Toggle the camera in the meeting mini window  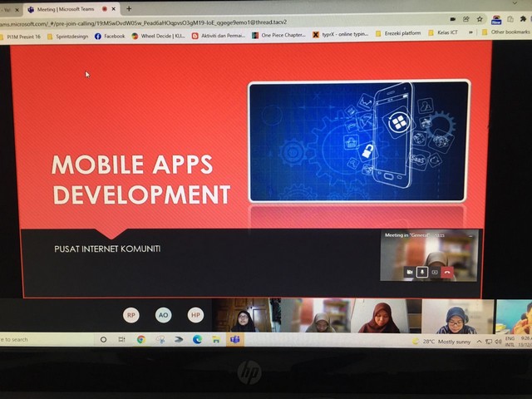point(409,272)
